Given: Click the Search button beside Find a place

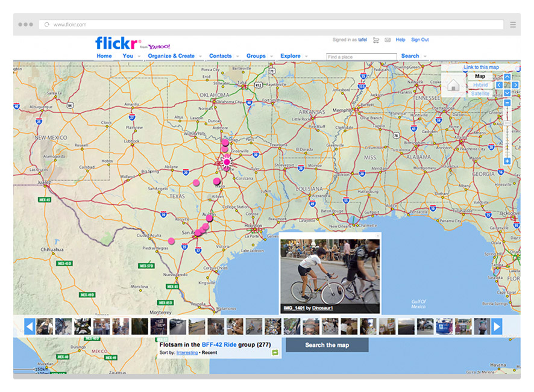Looking at the screenshot, I should 410,56.
